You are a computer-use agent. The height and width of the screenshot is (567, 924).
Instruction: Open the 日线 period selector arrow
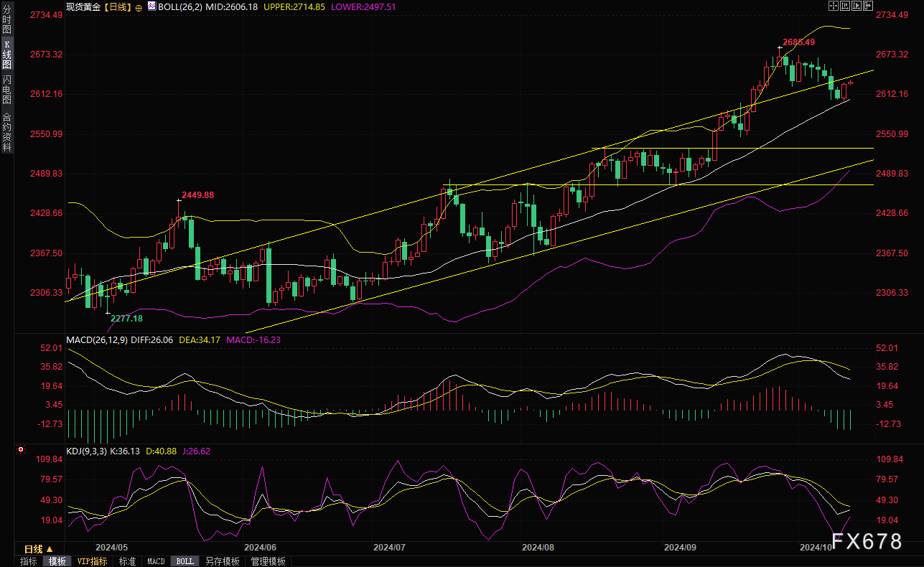pyautogui.click(x=50, y=548)
